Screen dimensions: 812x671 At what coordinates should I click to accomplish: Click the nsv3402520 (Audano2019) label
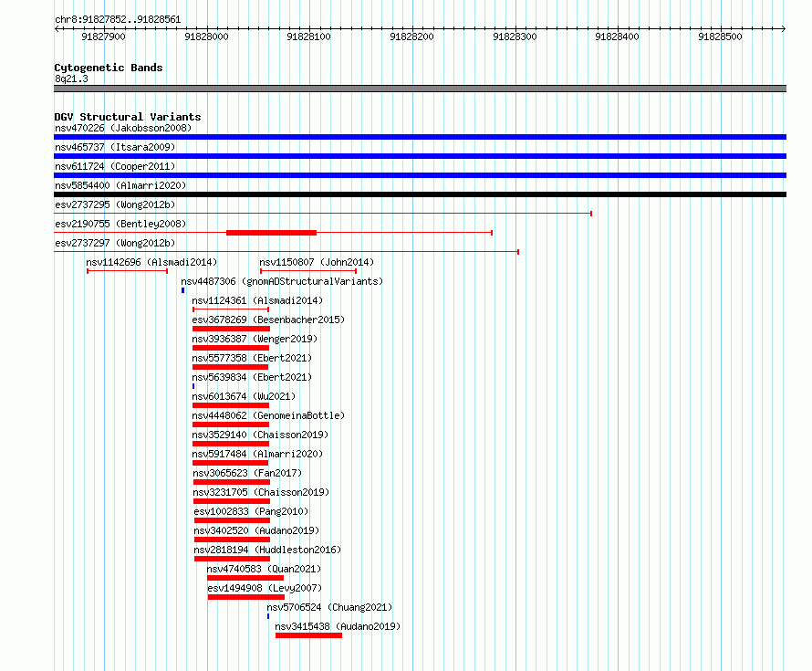(256, 530)
